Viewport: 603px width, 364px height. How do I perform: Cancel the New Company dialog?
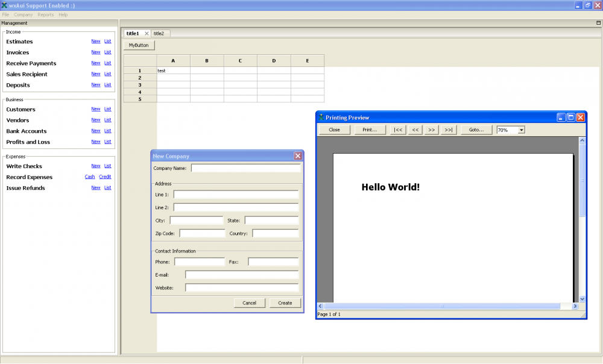[x=249, y=303]
